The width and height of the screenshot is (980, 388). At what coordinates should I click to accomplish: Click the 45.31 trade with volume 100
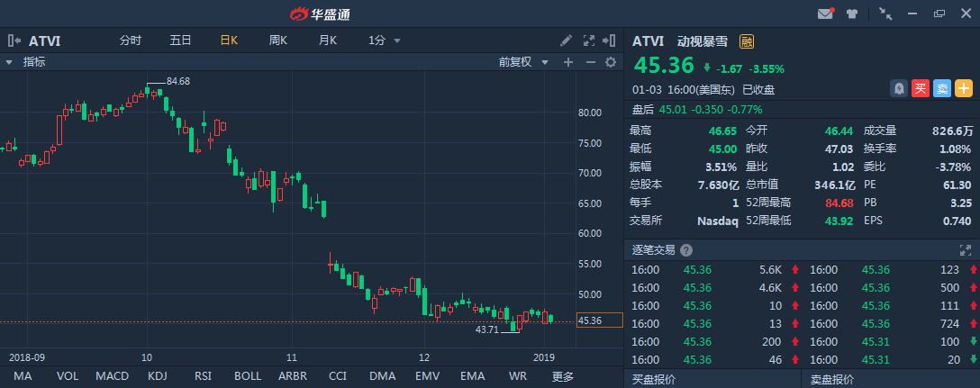(891, 342)
